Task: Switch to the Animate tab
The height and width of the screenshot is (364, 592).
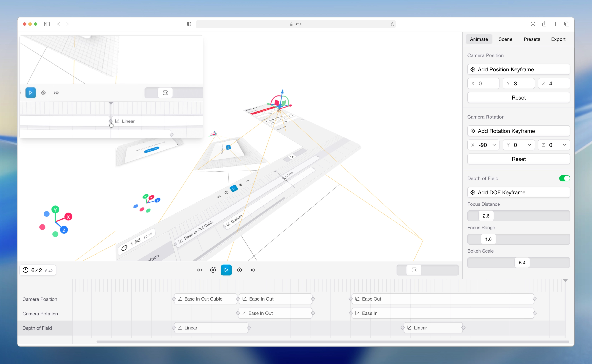Action: (x=479, y=39)
